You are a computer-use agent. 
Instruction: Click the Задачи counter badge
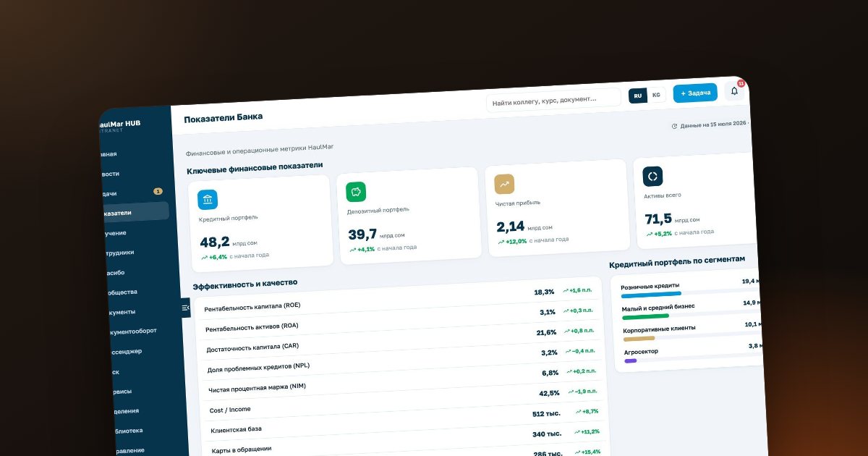(158, 191)
